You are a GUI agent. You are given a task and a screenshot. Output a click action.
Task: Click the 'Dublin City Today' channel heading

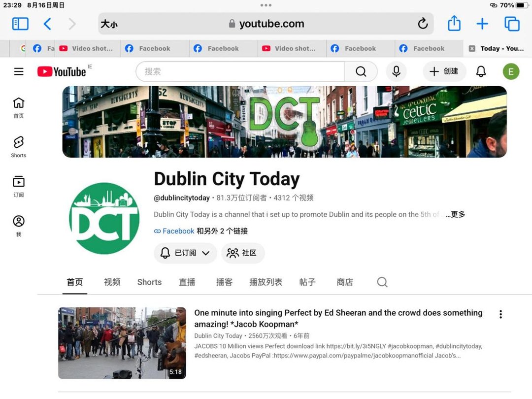(x=227, y=179)
